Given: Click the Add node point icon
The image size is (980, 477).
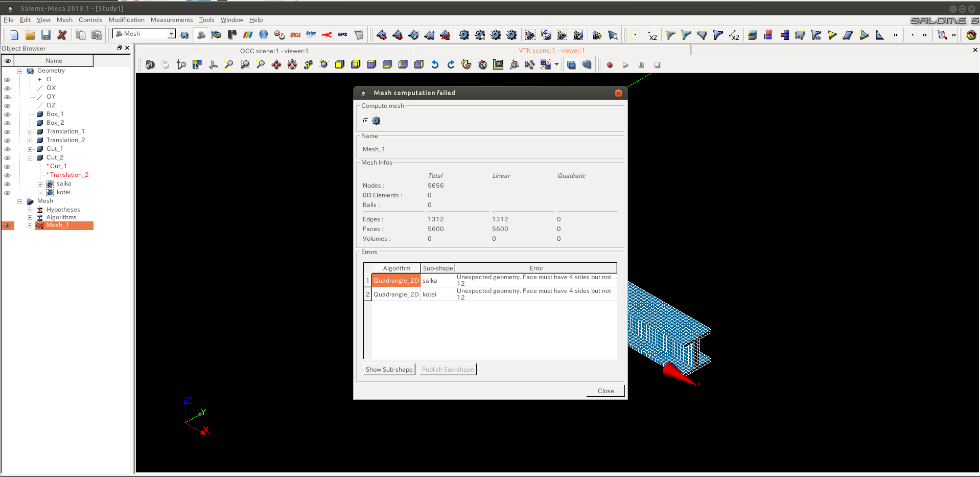Looking at the screenshot, I should pos(635,35).
